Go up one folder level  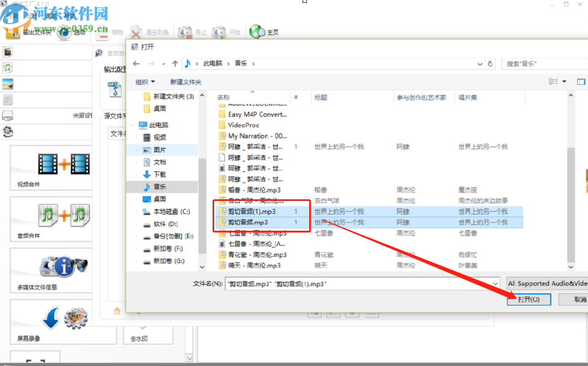pyautogui.click(x=175, y=63)
